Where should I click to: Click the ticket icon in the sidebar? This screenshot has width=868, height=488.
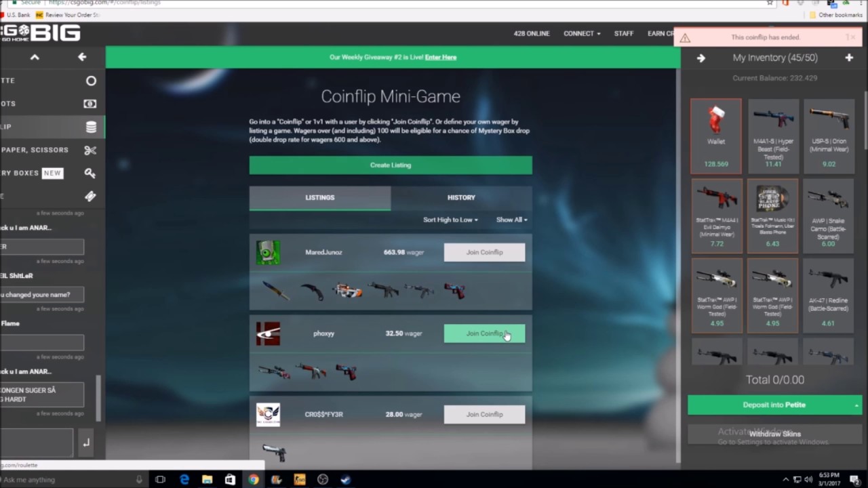coord(90,196)
